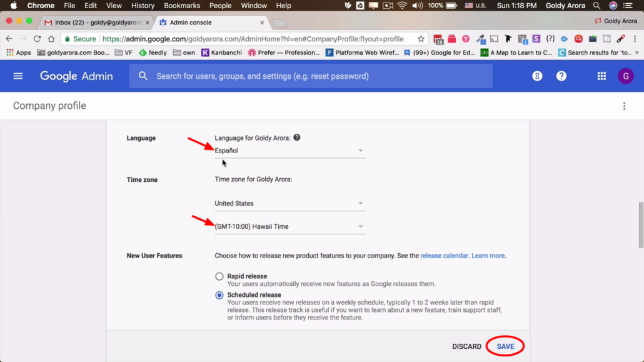Viewport: 644px width, 362px height.
Task: Open Company profile three-dot options menu
Action: 624,106
